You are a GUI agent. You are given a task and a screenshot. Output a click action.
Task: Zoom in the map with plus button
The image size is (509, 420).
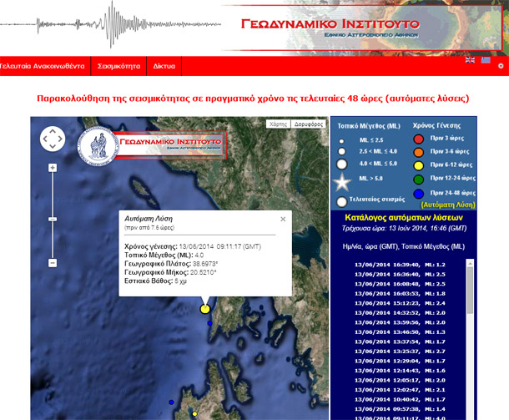(53, 168)
